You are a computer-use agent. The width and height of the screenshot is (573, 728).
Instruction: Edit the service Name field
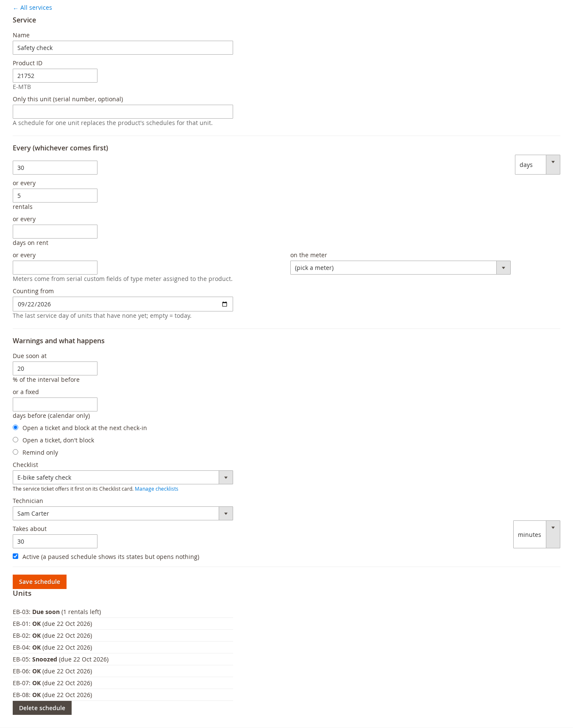coord(123,48)
